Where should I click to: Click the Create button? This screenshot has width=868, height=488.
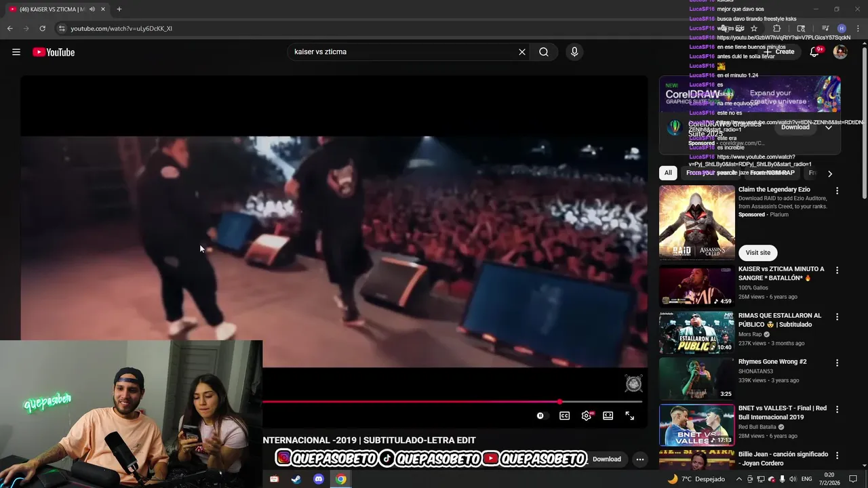780,52
